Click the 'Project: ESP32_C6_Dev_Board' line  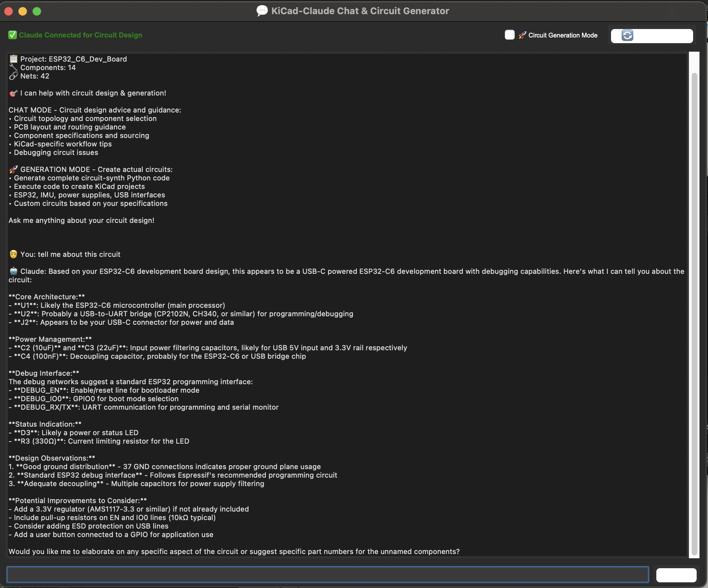point(74,59)
